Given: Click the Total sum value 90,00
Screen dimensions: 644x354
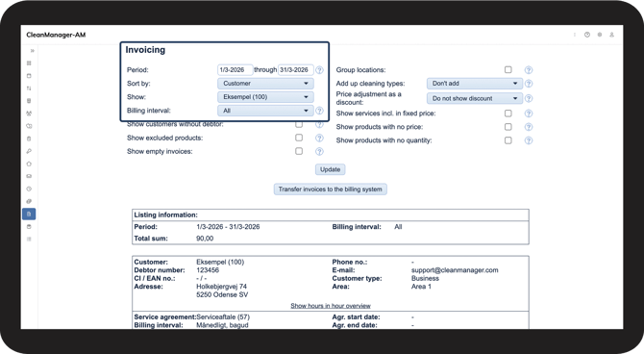Looking at the screenshot, I should [205, 239].
